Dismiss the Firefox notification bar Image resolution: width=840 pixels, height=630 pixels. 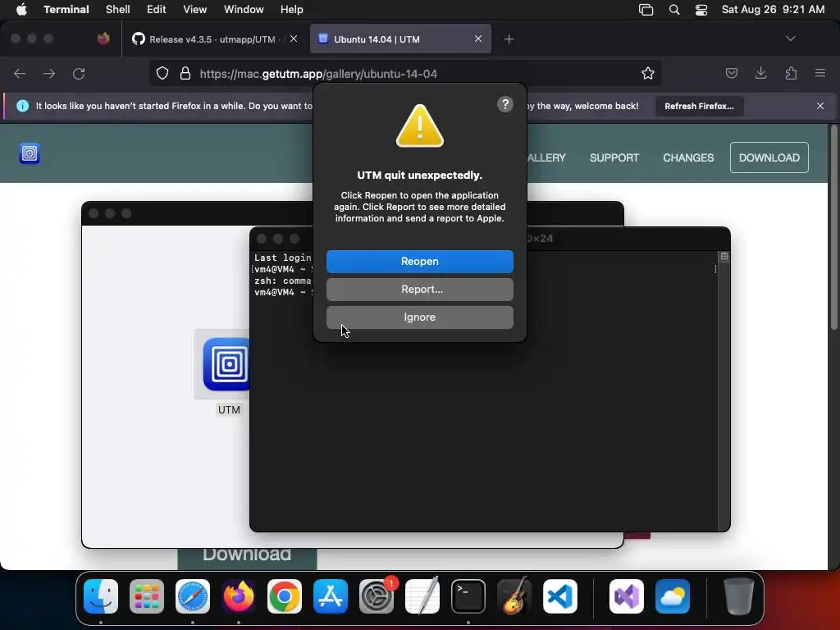point(820,106)
